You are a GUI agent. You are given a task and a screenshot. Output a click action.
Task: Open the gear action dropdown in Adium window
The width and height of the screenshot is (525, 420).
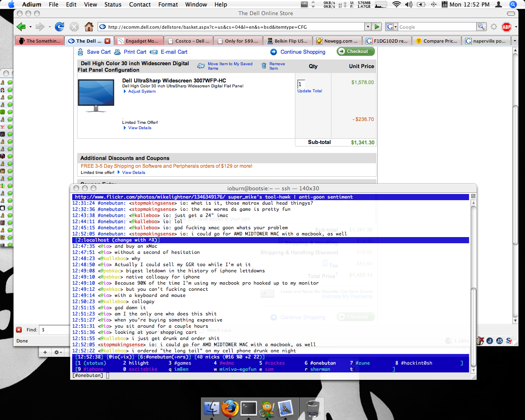[x=58, y=352]
